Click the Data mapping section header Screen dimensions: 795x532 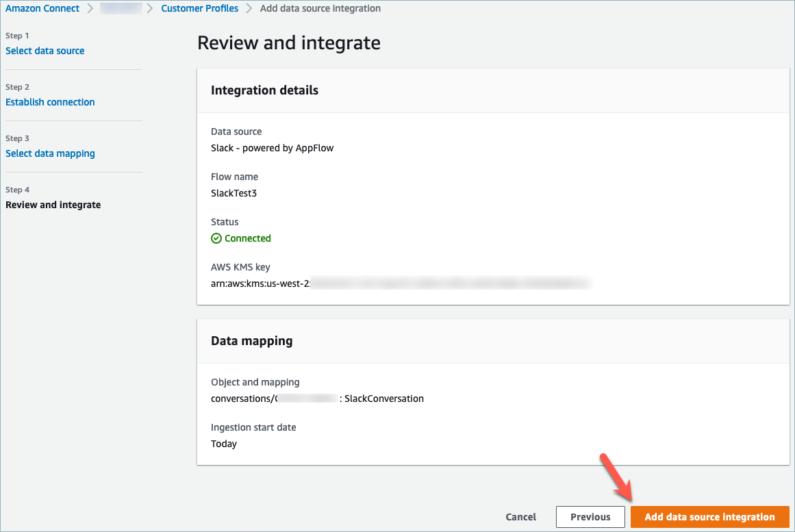pyautogui.click(x=251, y=340)
